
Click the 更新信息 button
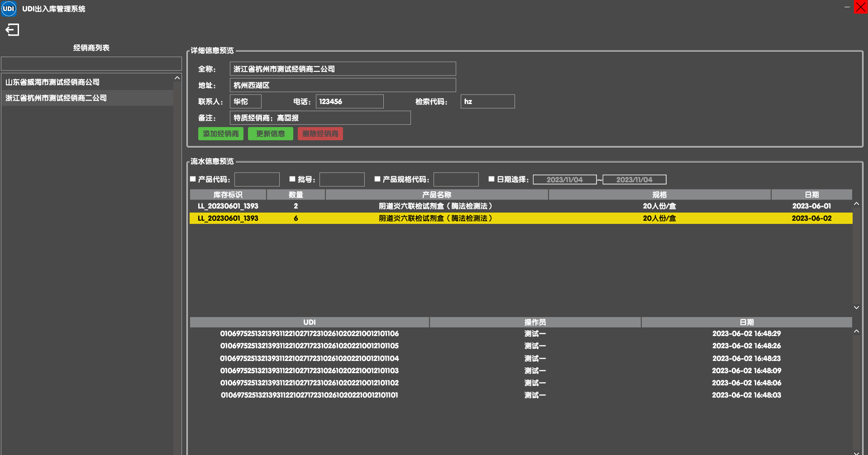[271, 133]
